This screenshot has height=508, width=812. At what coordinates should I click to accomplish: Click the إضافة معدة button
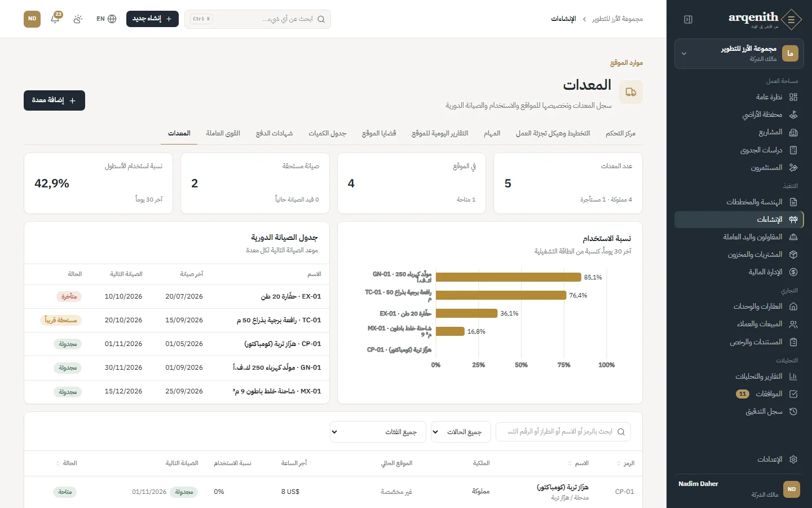(x=54, y=100)
